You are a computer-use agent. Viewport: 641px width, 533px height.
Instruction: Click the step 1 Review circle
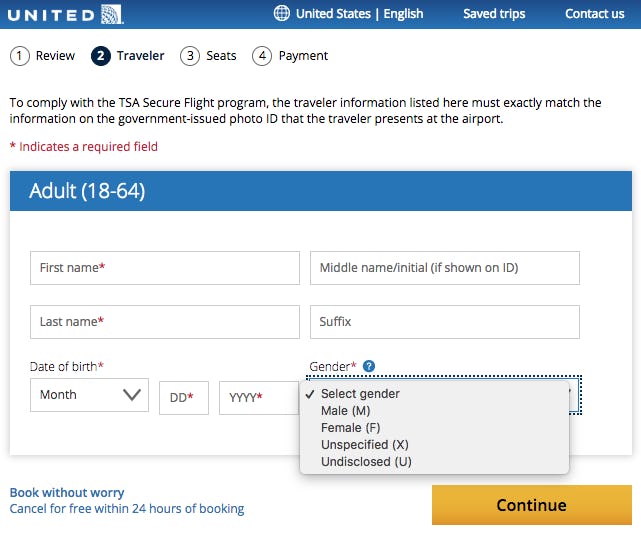(x=20, y=56)
